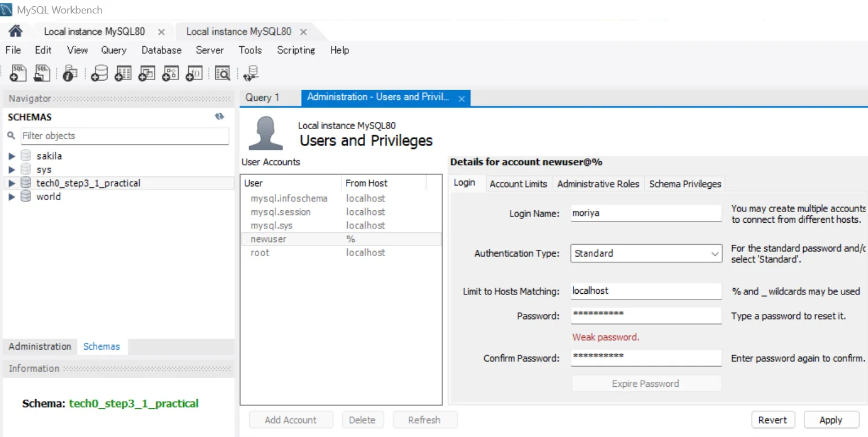Screen dimensions: 868x437
Task: Create a new table icon
Action: pyautogui.click(x=123, y=73)
